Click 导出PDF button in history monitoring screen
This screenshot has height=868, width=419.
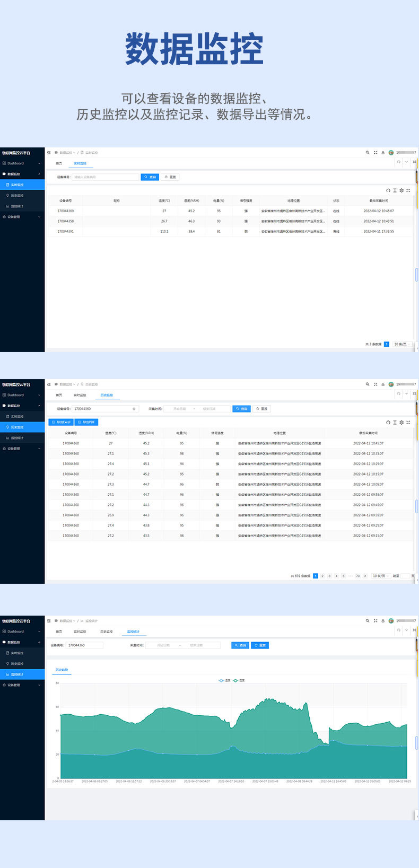click(86, 422)
